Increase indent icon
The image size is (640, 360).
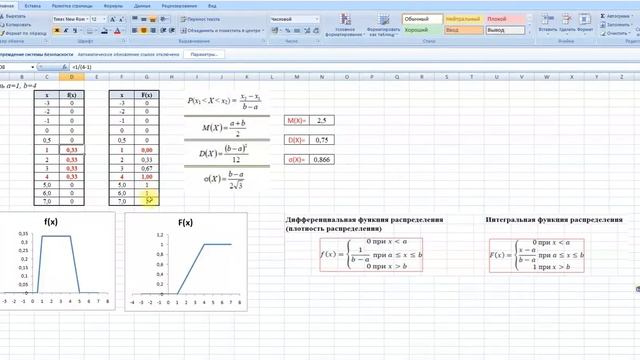point(172,31)
